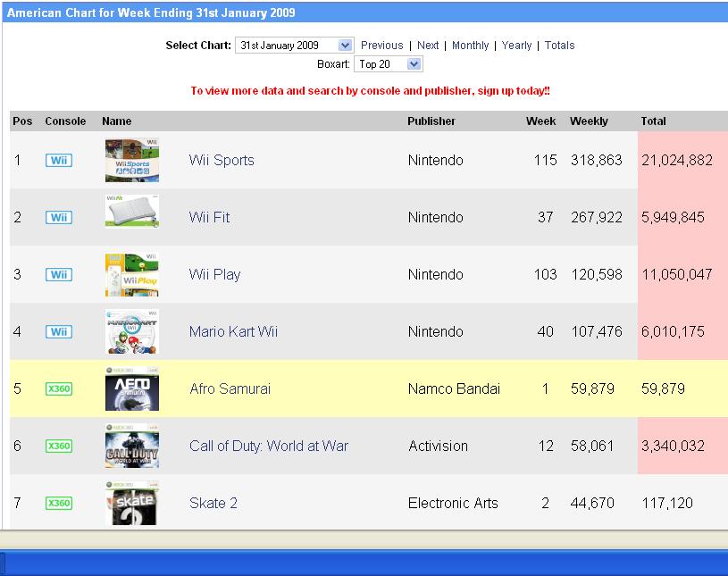Click the weekly sales value 267,922
This screenshot has height=576, width=728.
596,217
